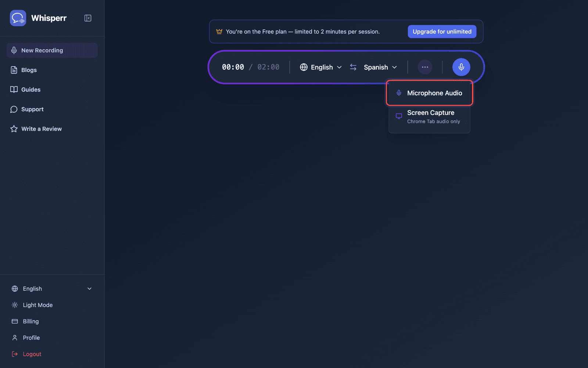588x368 pixels.
Task: Click Upgrade for unlimited button
Action: [442, 32]
